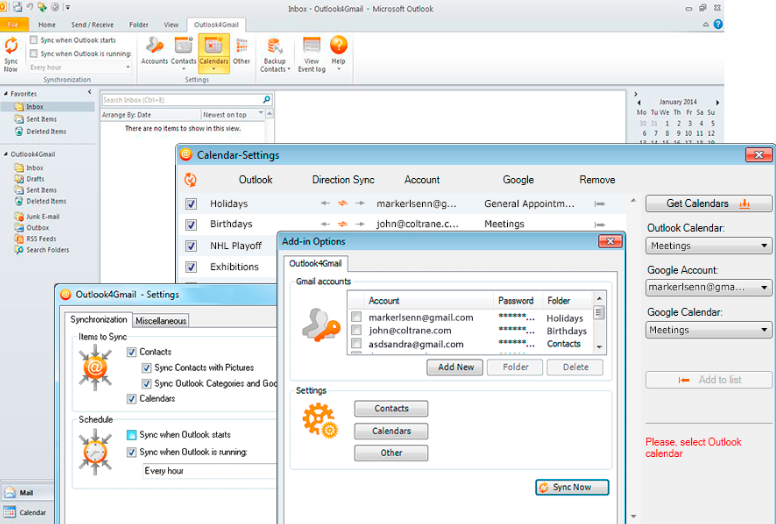Collapse Outlook4Gmail folder tree
This screenshot has height=524, width=776.
6,154
